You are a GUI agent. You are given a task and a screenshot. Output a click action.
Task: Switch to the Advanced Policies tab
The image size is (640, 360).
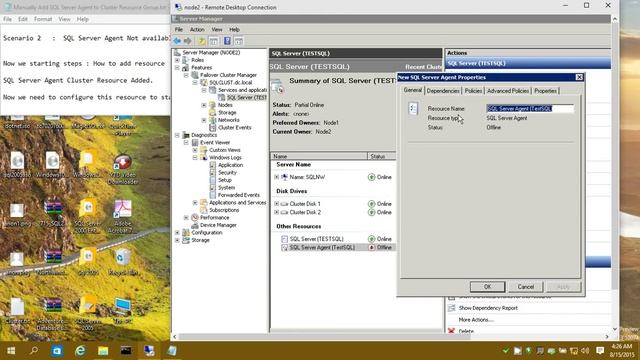click(x=508, y=91)
